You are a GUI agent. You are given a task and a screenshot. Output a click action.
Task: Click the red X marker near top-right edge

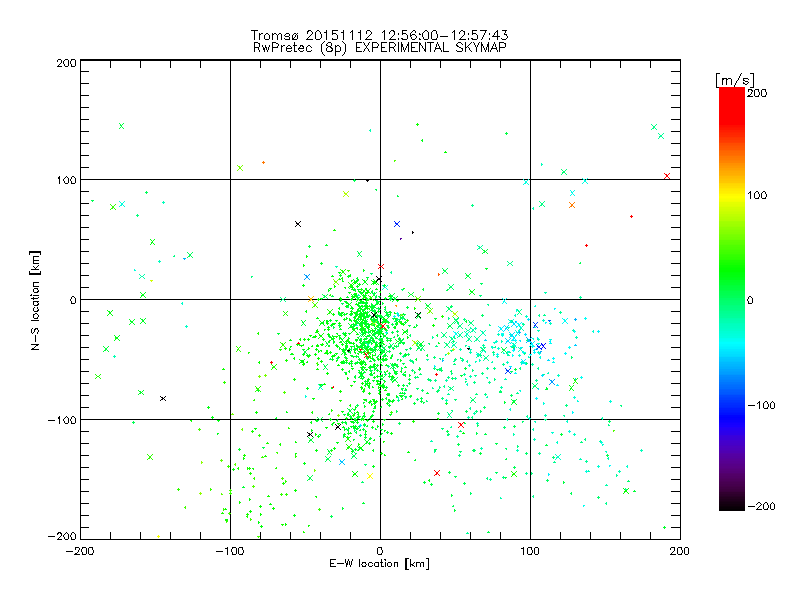pyautogui.click(x=666, y=176)
